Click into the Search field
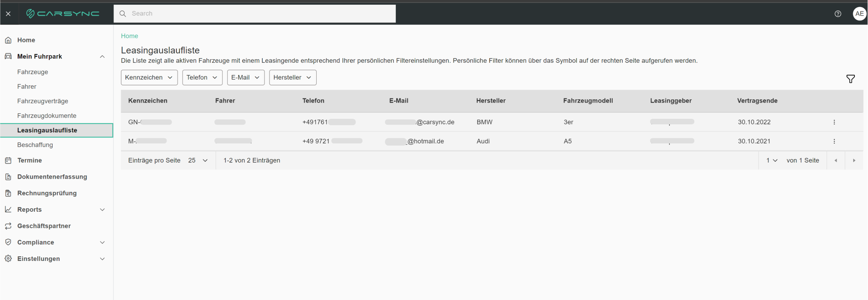The image size is (868, 300). 255,14
